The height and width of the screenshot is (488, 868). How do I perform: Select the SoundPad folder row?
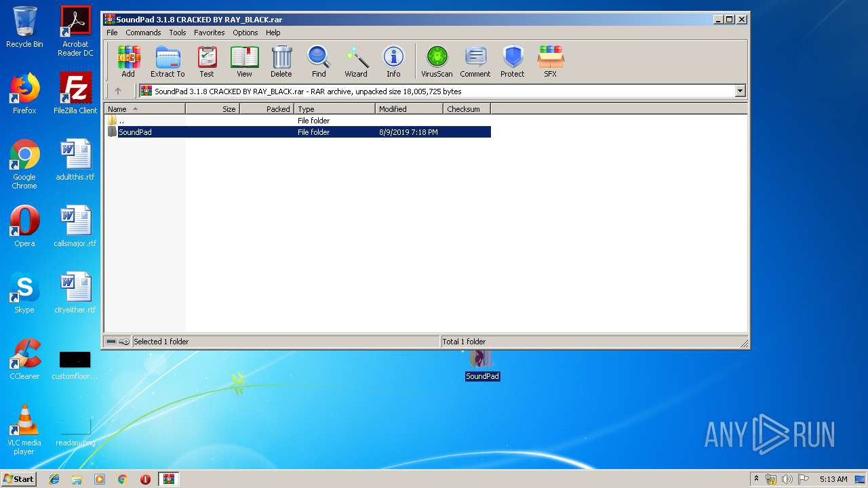(x=298, y=132)
